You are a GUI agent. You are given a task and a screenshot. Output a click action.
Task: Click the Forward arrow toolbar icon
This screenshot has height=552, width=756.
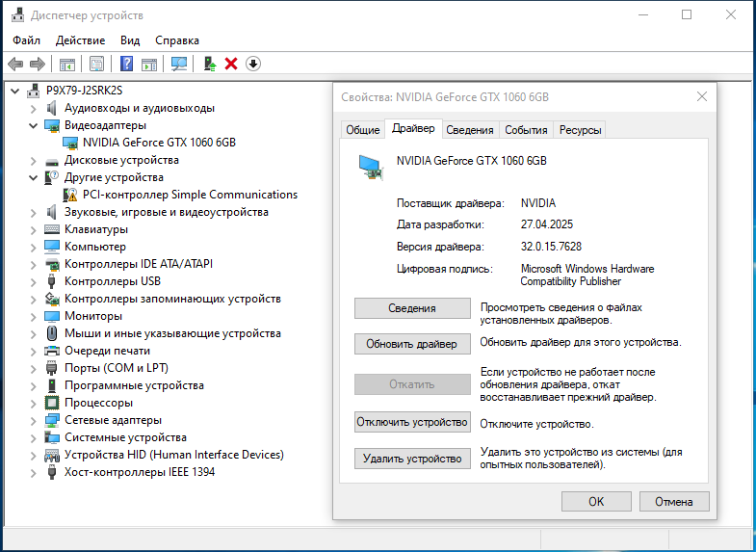point(38,64)
